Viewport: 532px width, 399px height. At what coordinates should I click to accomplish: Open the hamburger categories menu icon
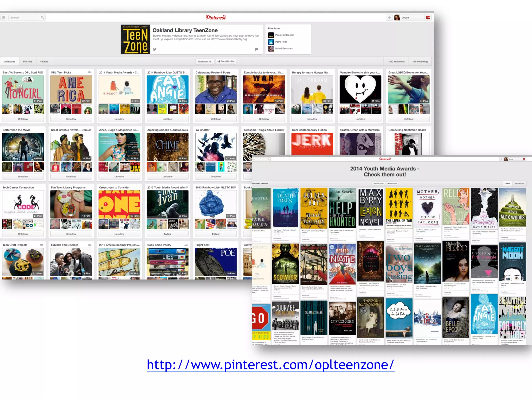click(4, 17)
